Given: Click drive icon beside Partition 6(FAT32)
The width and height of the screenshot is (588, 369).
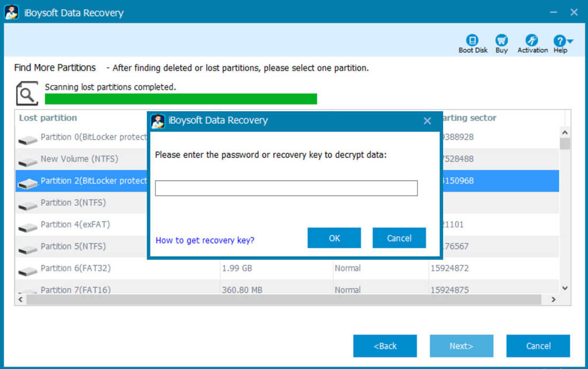Looking at the screenshot, I should coord(28,271).
